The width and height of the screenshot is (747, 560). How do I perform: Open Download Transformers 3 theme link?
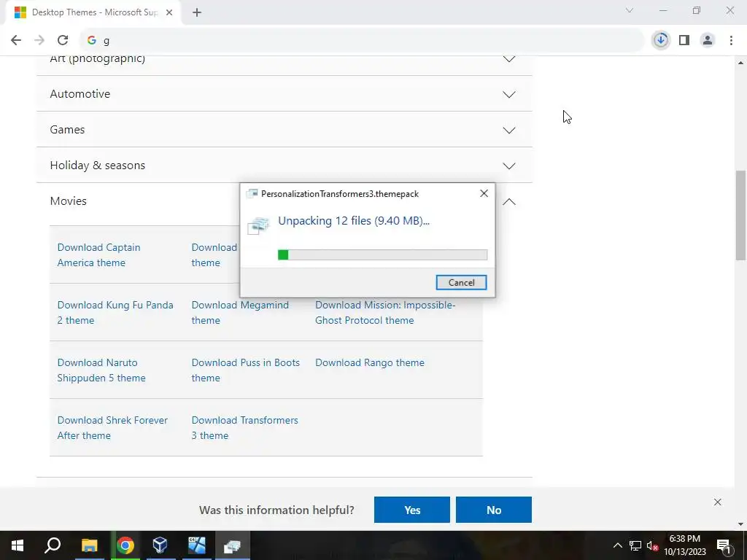245,427
